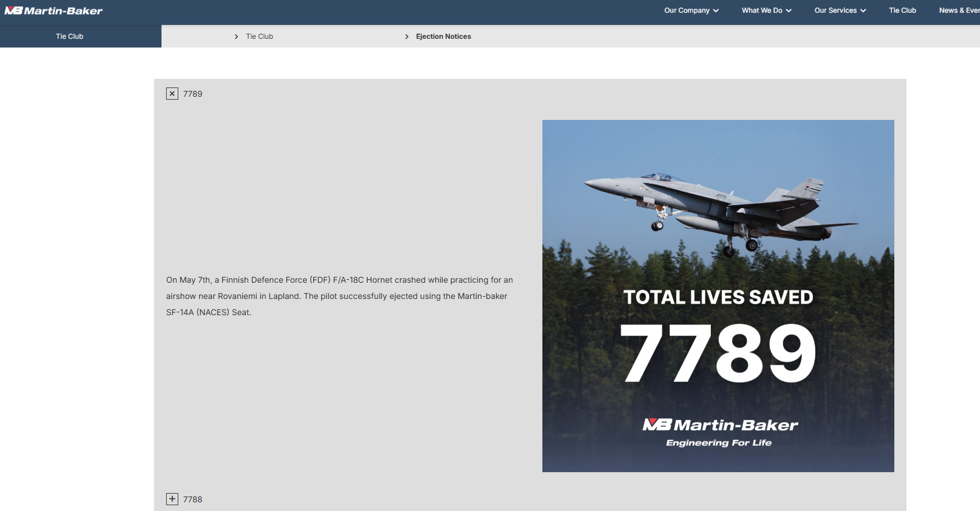
Task: Click the 7788 notice heading text
Action: point(193,499)
